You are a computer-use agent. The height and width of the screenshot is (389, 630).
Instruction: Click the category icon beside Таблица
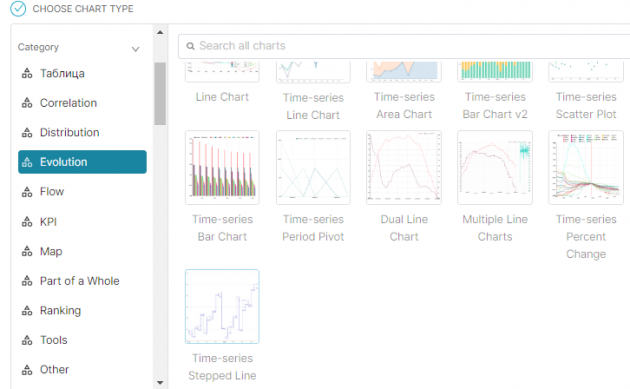point(27,74)
